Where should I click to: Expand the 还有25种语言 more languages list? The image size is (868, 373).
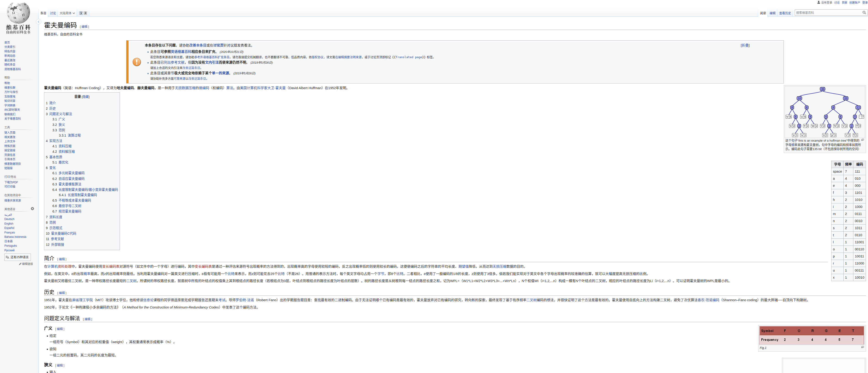point(19,257)
